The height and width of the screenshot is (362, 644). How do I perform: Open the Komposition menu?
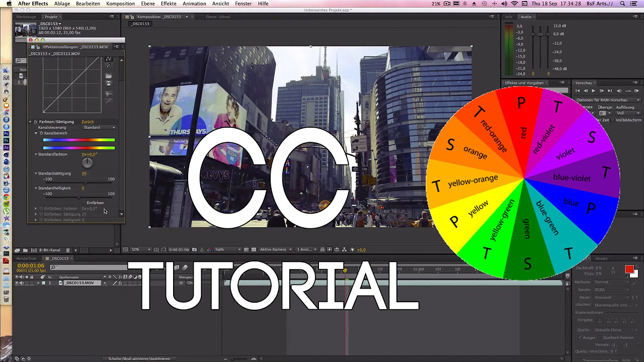120,4
